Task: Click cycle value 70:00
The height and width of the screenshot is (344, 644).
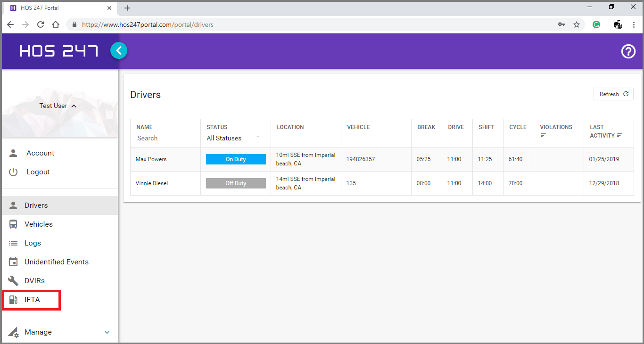Action: (515, 183)
